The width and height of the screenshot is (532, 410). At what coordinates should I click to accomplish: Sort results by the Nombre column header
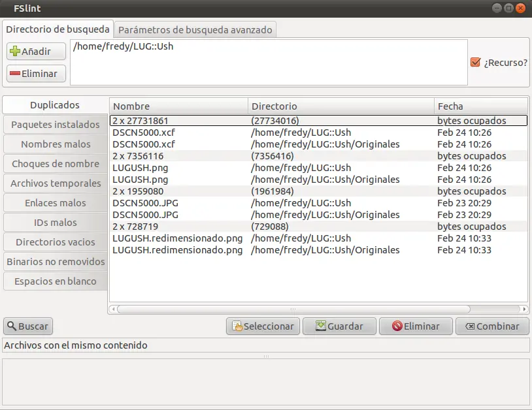pyautogui.click(x=179, y=106)
